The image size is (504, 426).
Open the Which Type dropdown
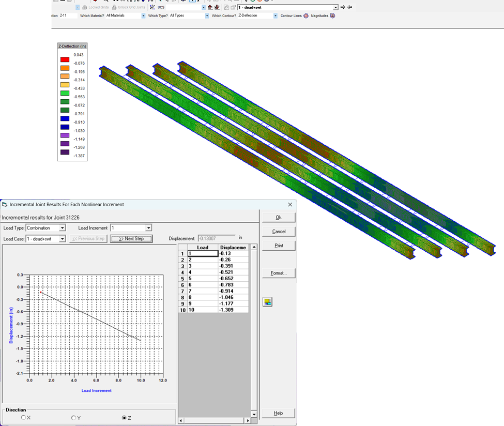click(x=207, y=16)
